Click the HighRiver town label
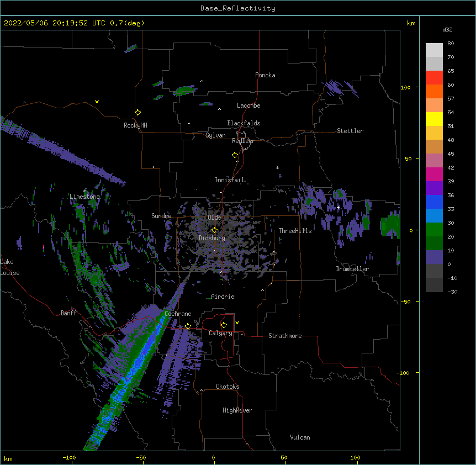Screen dimensions: 476x465 [x=237, y=410]
